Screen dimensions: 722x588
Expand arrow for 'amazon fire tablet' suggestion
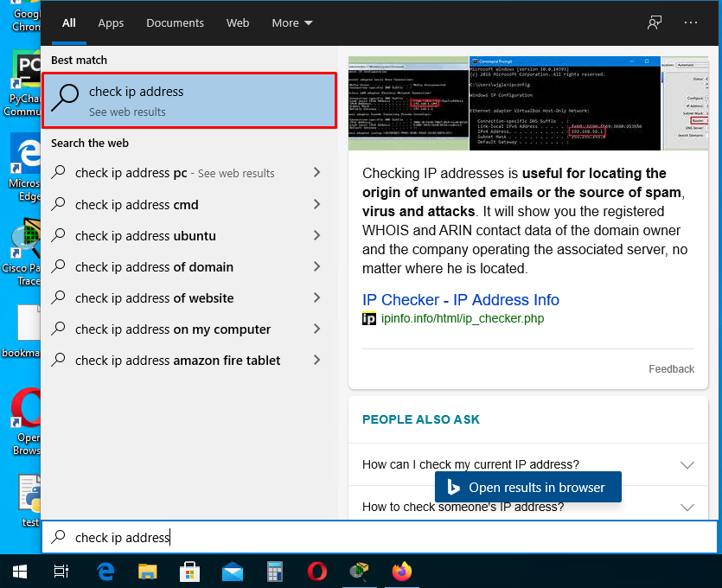pyautogui.click(x=316, y=360)
